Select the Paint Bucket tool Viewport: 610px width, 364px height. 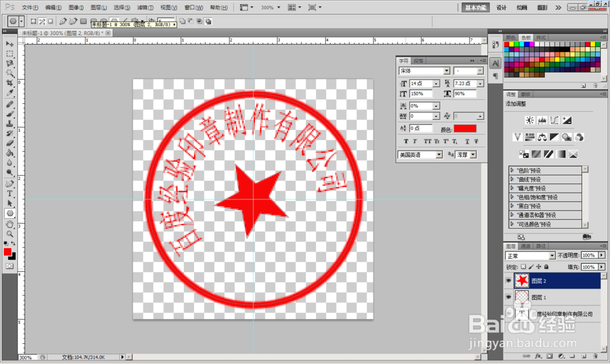click(10, 153)
